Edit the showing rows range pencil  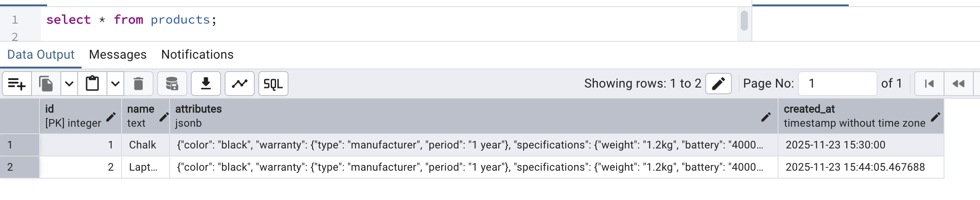tap(718, 84)
